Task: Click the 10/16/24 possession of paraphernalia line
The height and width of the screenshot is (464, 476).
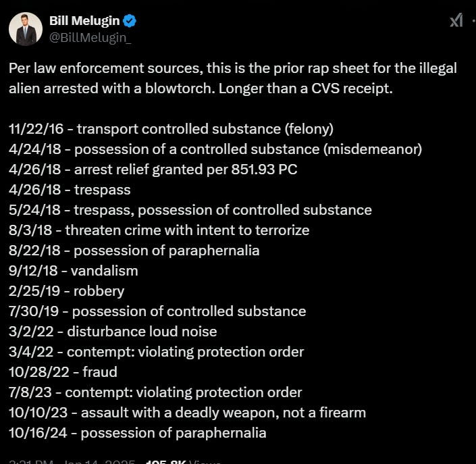Action: click(138, 433)
